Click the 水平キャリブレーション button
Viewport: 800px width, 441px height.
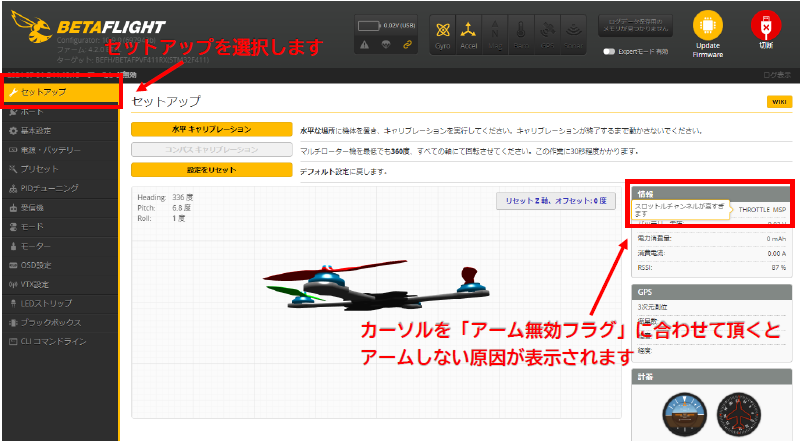(x=212, y=129)
